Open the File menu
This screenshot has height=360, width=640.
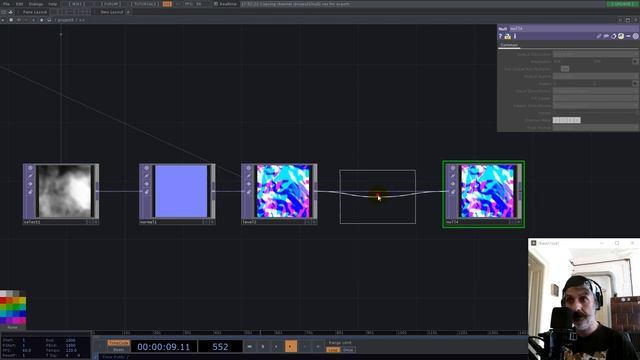tap(7, 4)
